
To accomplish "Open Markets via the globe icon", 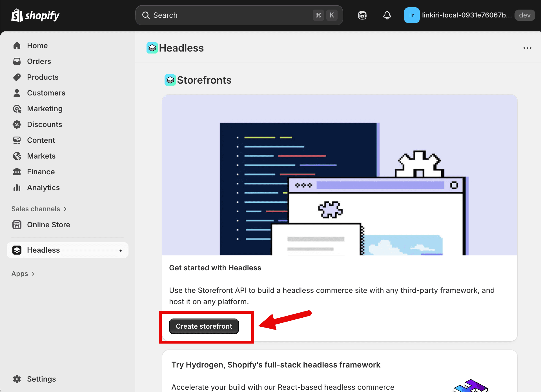I will [17, 156].
